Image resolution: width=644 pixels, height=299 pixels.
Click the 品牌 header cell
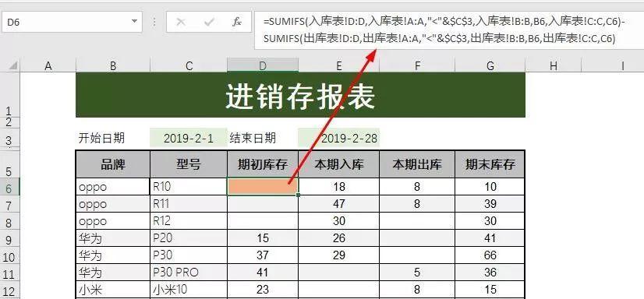click(113, 164)
